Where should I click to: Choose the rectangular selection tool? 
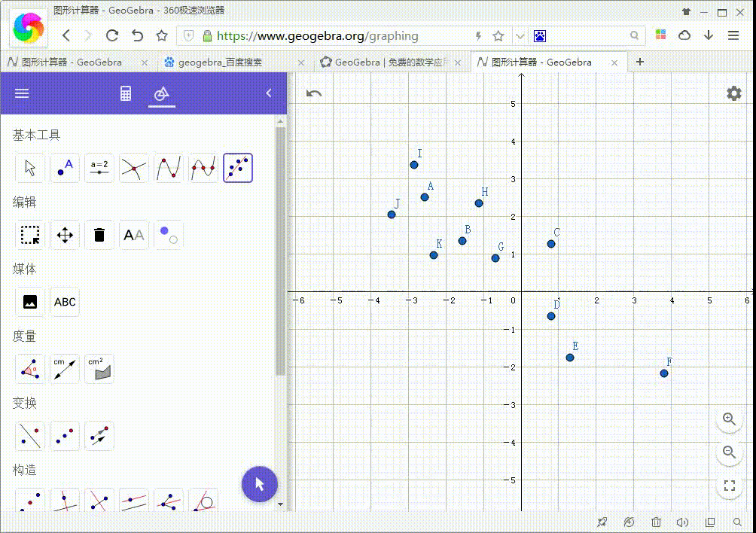point(30,235)
